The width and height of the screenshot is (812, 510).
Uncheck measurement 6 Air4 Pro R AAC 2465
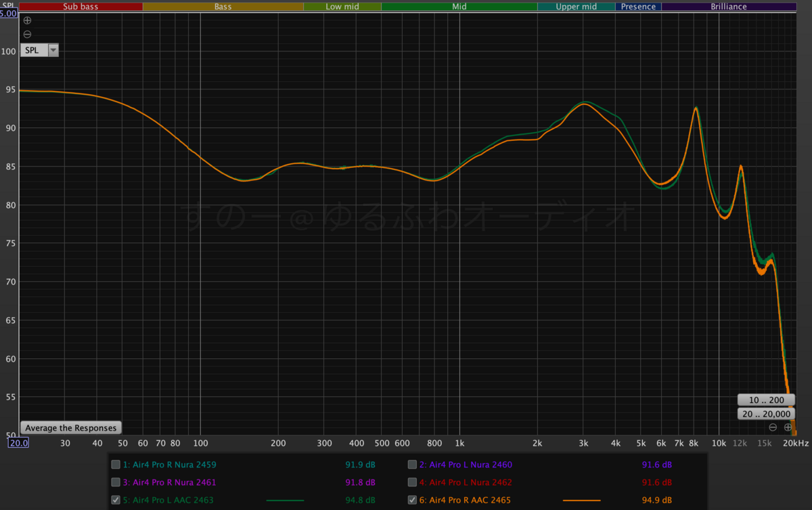click(412, 501)
